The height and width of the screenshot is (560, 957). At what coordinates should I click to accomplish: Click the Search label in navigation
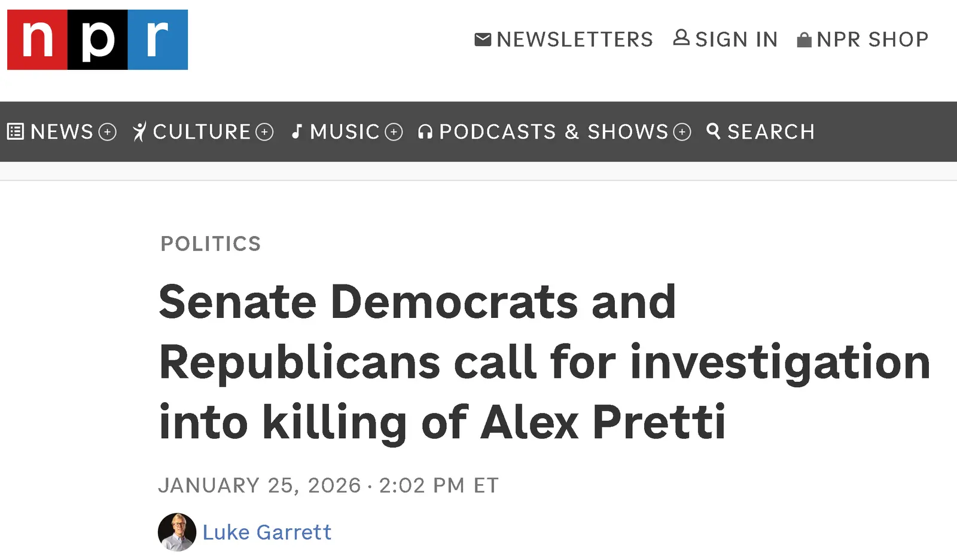click(771, 131)
